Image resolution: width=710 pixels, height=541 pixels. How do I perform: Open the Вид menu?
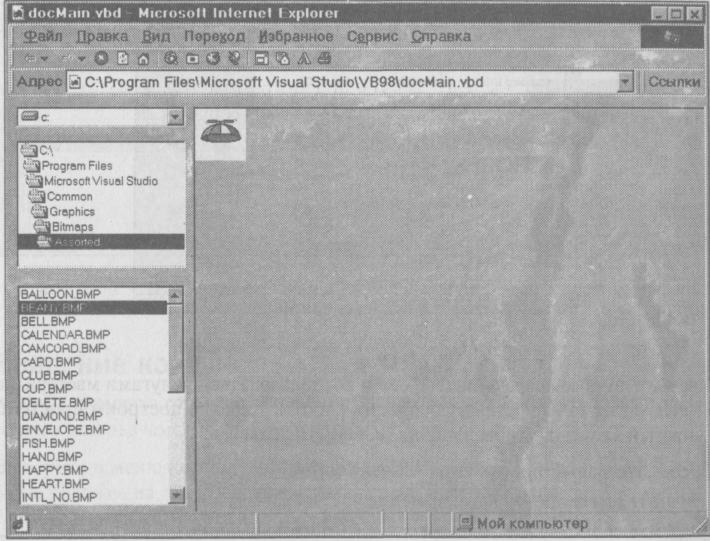pyautogui.click(x=156, y=36)
